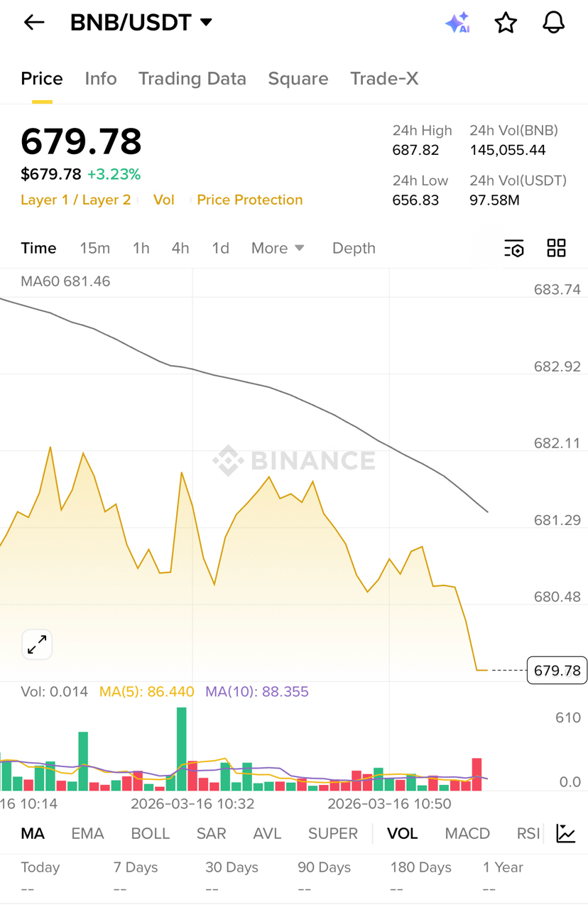Toggle the VOL indicator
The width and height of the screenshot is (588, 905).
coord(402,833)
